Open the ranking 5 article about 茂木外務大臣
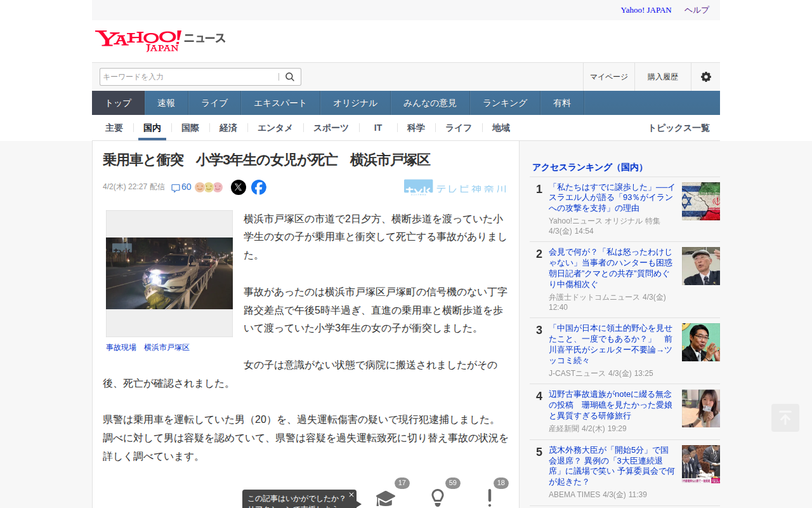 click(x=612, y=466)
